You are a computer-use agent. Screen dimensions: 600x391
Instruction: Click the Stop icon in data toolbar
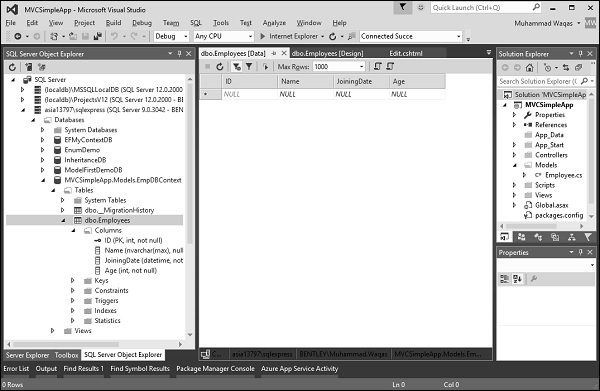point(207,67)
